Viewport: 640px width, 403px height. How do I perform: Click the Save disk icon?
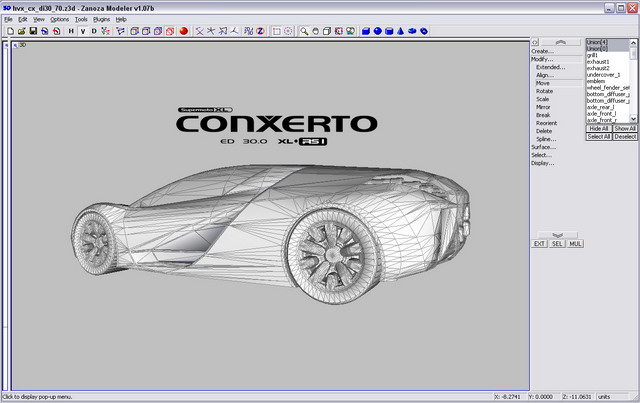point(32,30)
